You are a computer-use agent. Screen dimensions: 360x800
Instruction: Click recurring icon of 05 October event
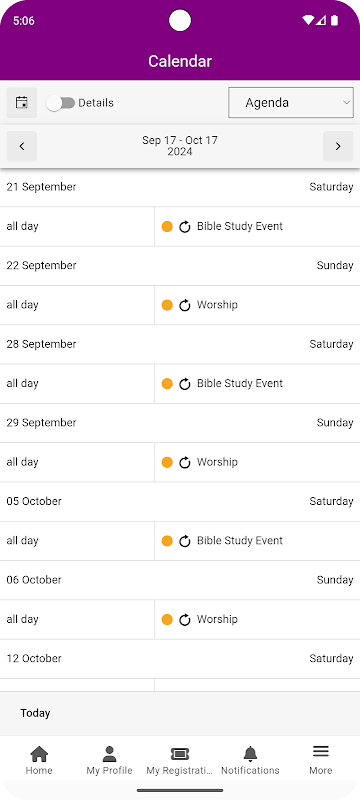tap(185, 541)
